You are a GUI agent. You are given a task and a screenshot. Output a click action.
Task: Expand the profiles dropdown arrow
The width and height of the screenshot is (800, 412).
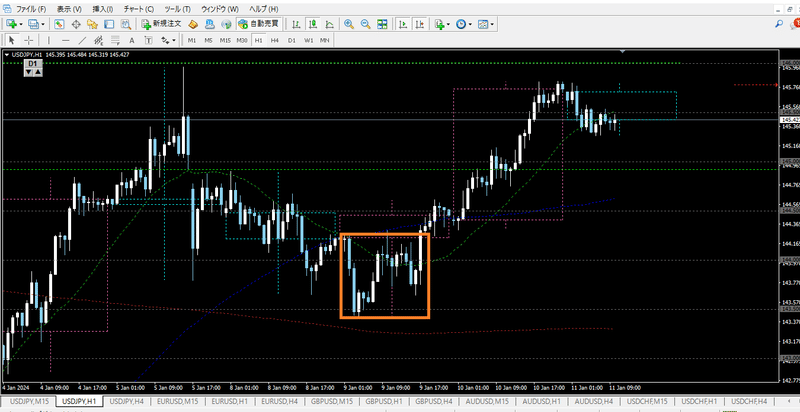tap(43, 24)
